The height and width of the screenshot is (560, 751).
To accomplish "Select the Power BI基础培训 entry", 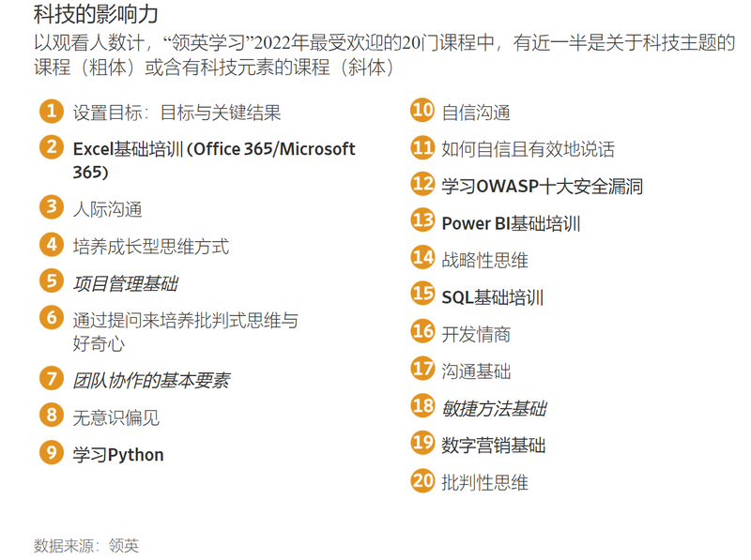I will pos(511,223).
